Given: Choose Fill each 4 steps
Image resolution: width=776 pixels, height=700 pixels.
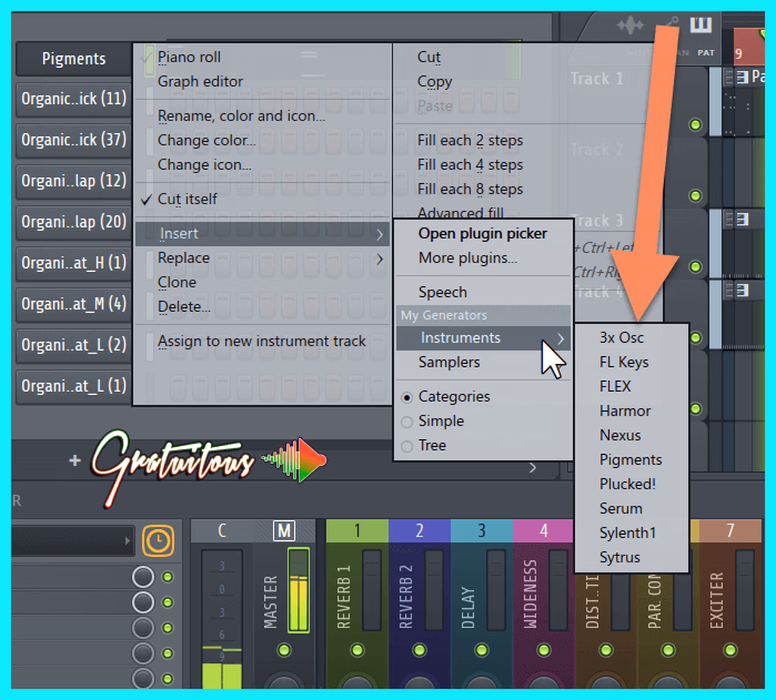Looking at the screenshot, I should (x=470, y=165).
